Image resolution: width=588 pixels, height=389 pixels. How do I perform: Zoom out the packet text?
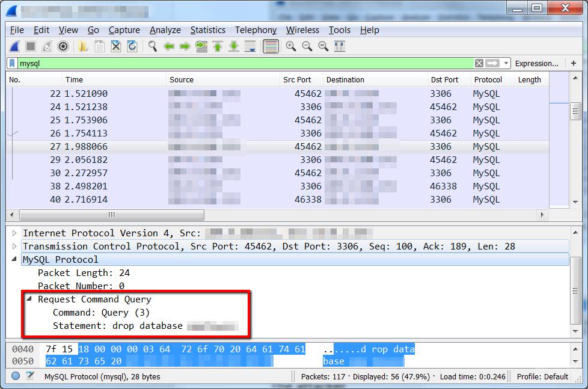pyautogui.click(x=307, y=46)
